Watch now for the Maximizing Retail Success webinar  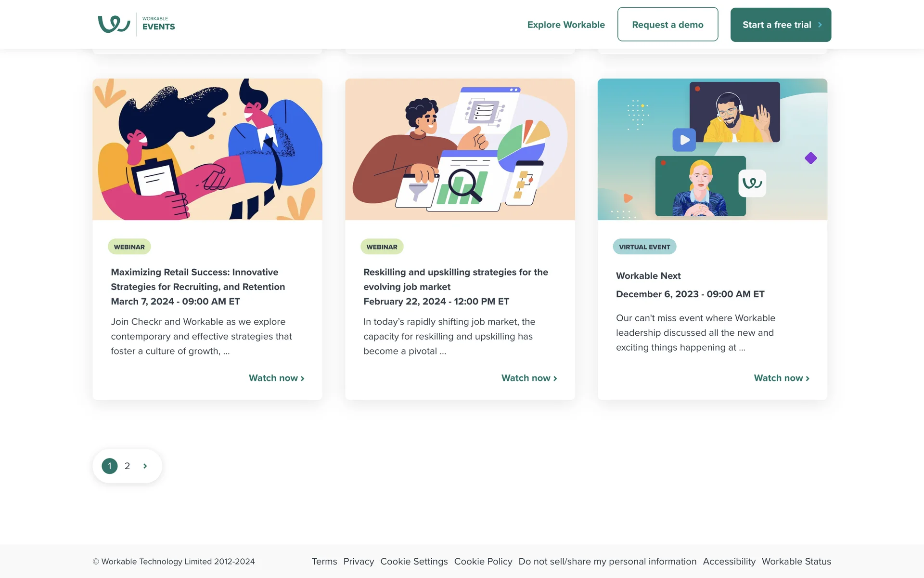coord(276,378)
